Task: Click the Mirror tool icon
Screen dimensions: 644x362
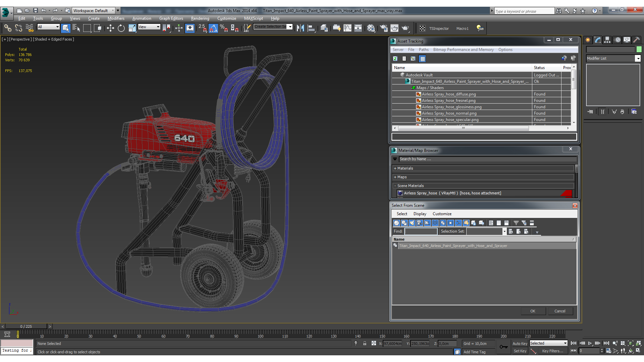Action: [x=300, y=28]
